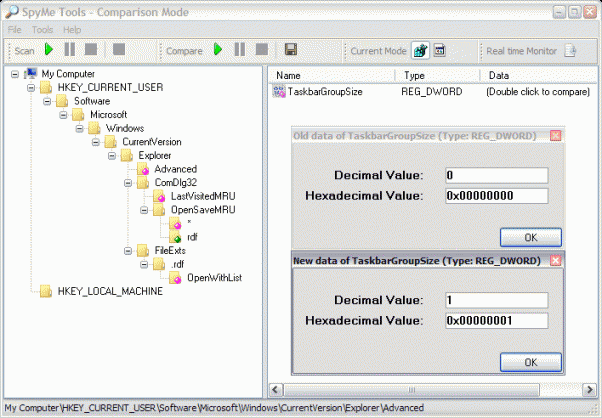The image size is (602, 418).
Task: Click the registry path in the status bar
Action: [214, 408]
